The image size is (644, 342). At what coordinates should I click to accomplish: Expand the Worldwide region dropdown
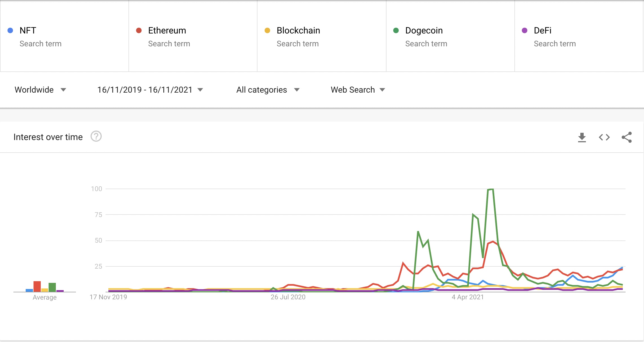tap(40, 90)
